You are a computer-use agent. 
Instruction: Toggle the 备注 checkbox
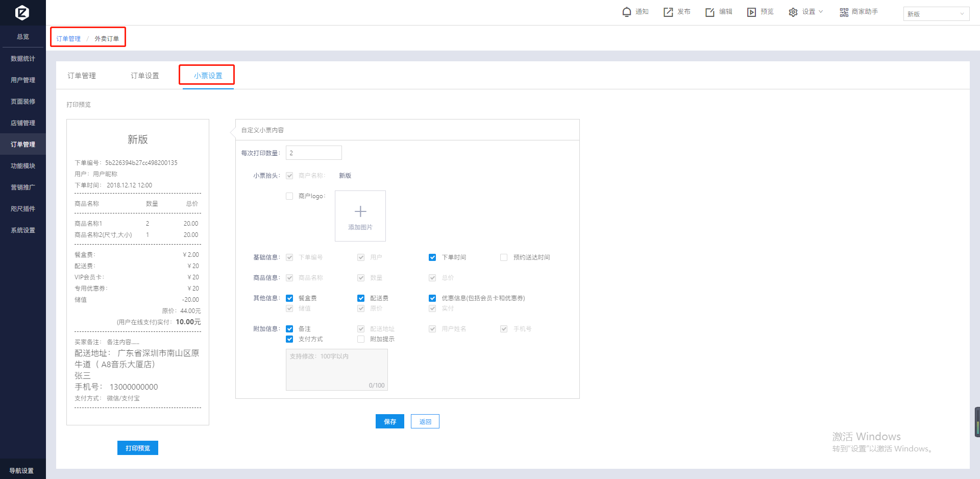pyautogui.click(x=289, y=329)
